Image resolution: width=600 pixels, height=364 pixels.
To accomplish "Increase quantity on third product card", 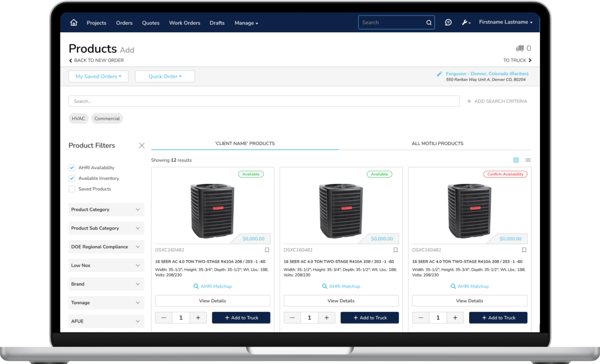I will (455, 318).
